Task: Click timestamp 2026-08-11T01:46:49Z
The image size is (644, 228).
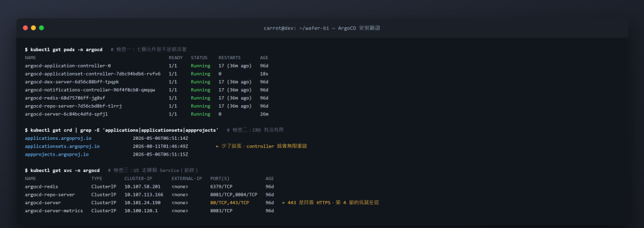Action: click(x=160, y=146)
